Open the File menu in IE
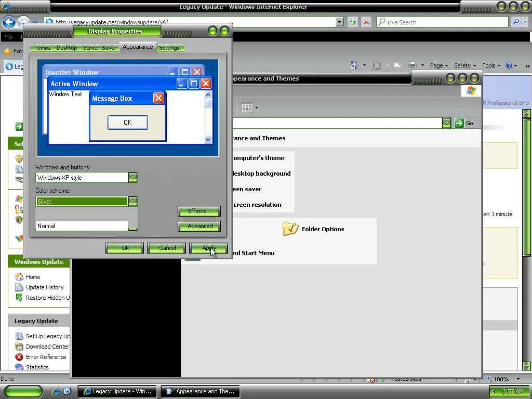 point(8,37)
